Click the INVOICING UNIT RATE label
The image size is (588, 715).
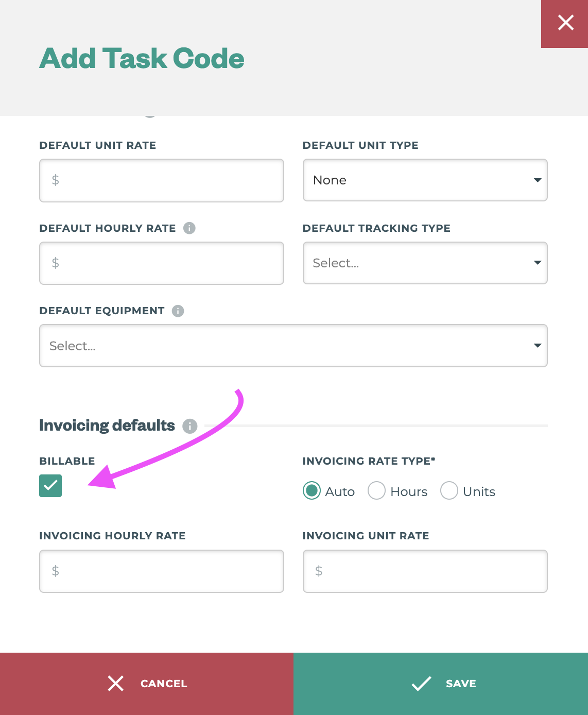[x=366, y=536]
